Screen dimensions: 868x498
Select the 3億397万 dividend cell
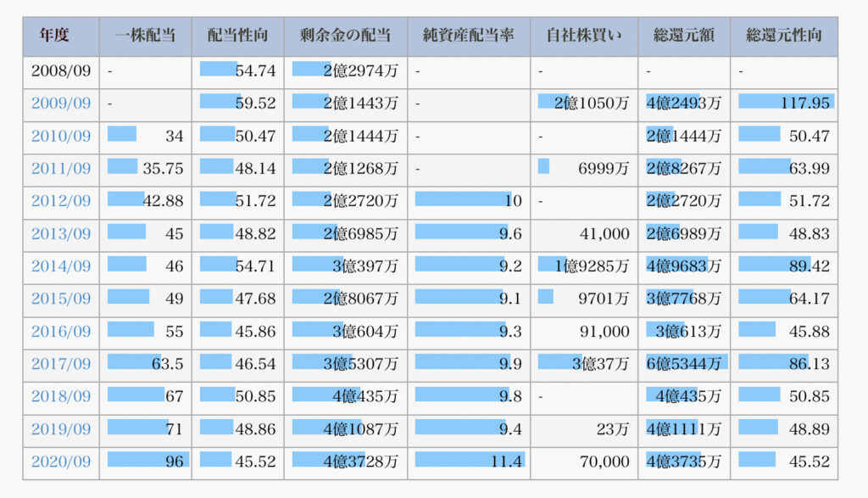pos(346,267)
